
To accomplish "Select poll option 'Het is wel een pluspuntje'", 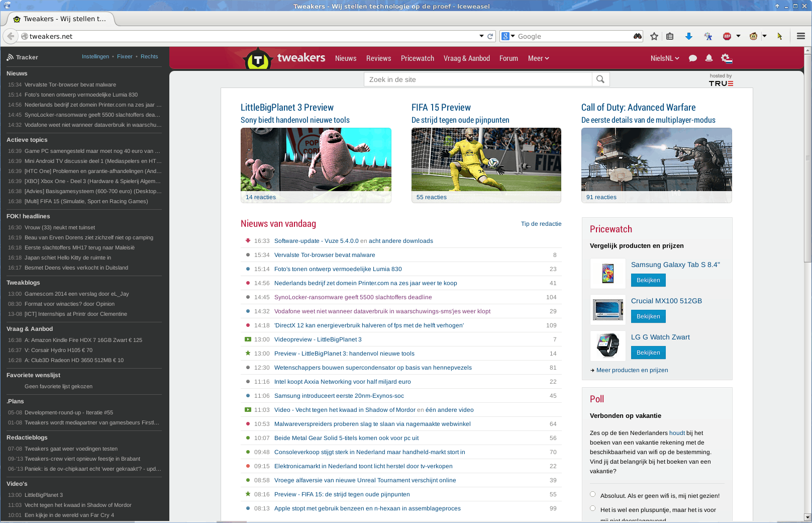I will click(593, 508).
